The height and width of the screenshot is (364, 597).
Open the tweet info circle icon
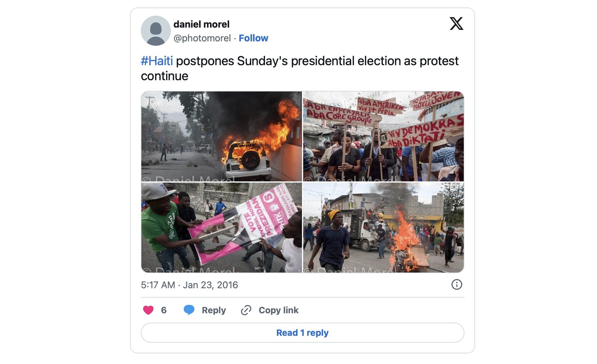[457, 284]
